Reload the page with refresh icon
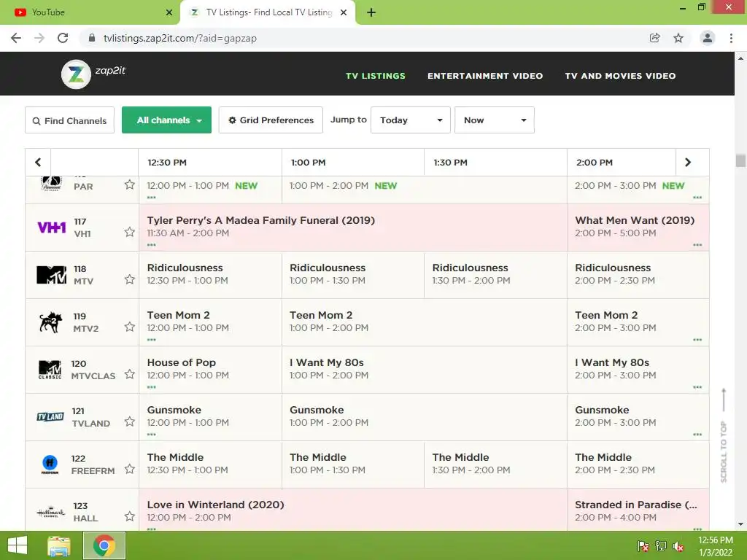 tap(63, 38)
